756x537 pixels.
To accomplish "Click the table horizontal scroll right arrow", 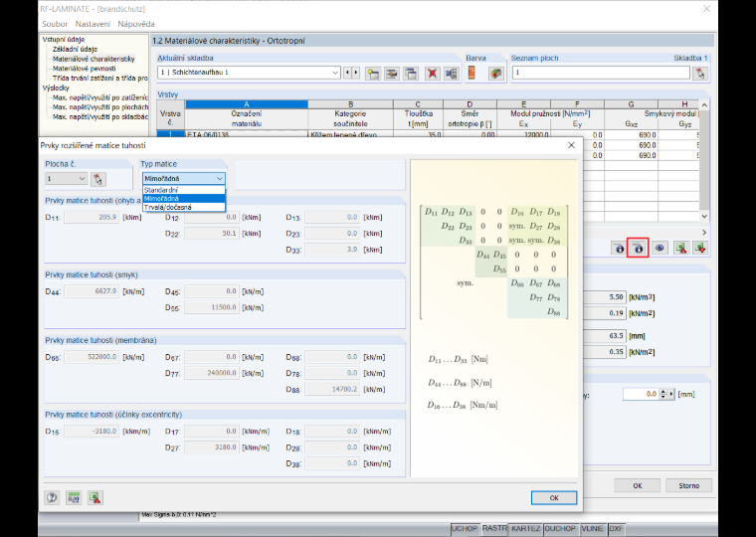I will [704, 233].
